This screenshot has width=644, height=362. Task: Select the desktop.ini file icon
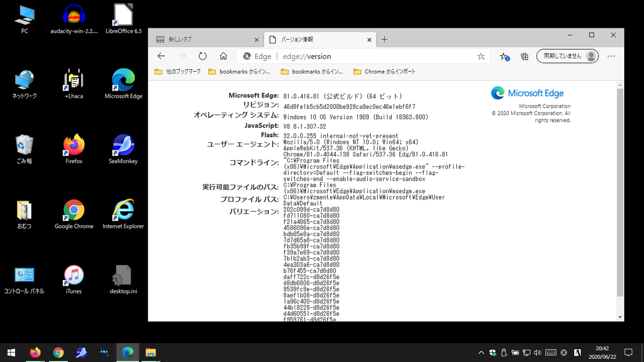pyautogui.click(x=123, y=280)
